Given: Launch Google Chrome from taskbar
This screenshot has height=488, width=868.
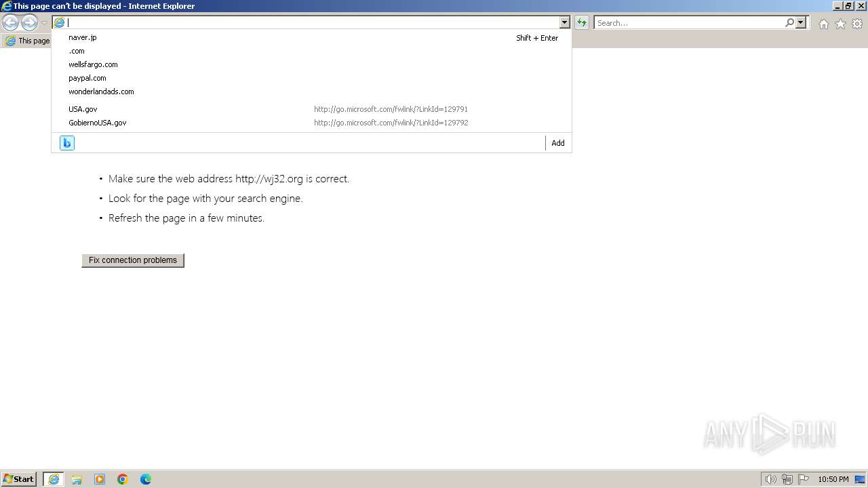Looking at the screenshot, I should pos(123,479).
